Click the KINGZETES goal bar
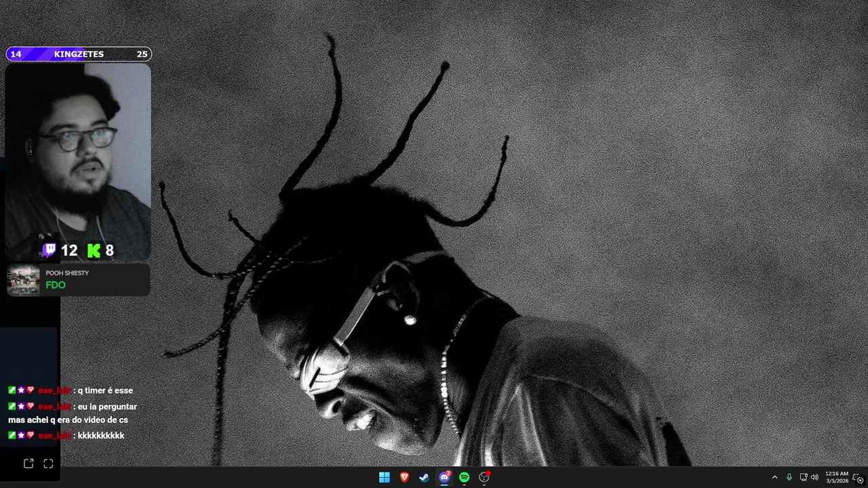The width and height of the screenshot is (868, 488). click(79, 54)
